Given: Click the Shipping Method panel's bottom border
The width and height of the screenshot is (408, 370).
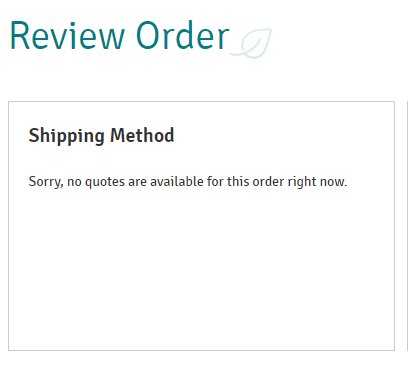Looking at the screenshot, I should [201, 350].
